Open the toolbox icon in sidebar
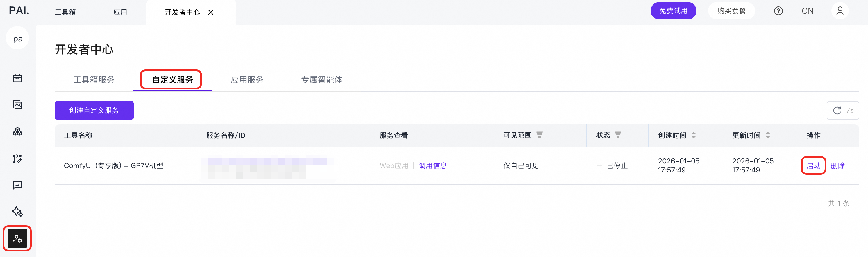 tap(17, 78)
